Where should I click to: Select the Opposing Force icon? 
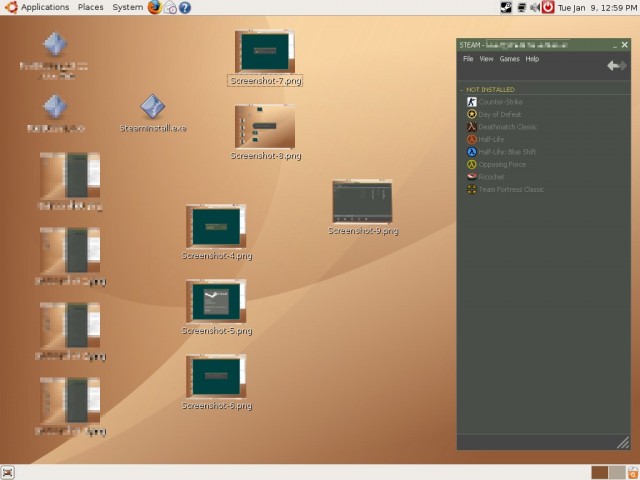471,164
